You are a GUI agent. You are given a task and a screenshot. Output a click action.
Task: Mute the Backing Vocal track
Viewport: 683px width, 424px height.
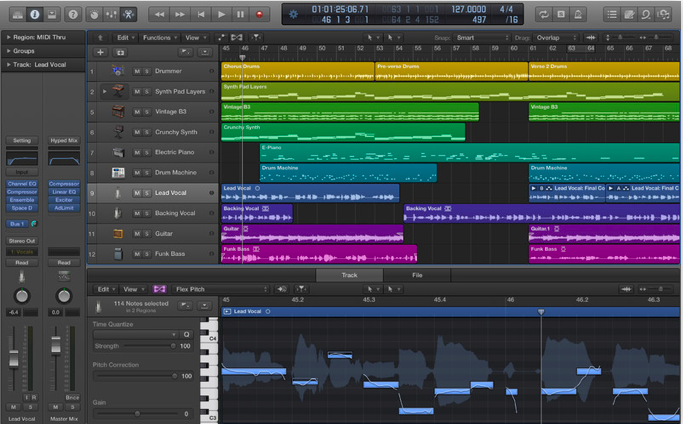(137, 213)
